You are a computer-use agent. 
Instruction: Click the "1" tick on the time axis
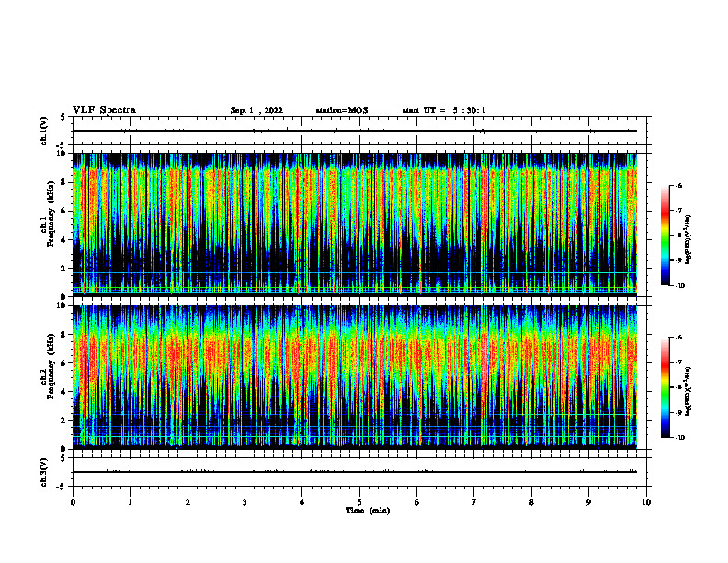tap(130, 502)
